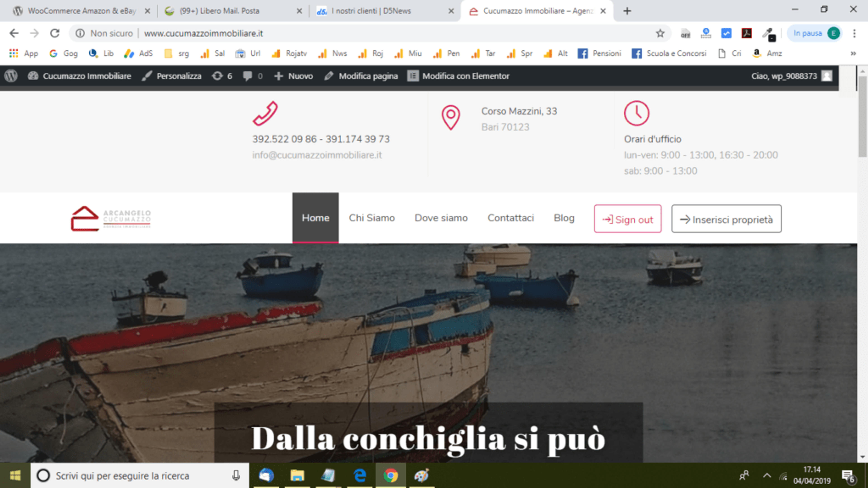Viewport: 868px width, 488px height.
Task: Click the office hours clock icon
Action: coord(636,113)
